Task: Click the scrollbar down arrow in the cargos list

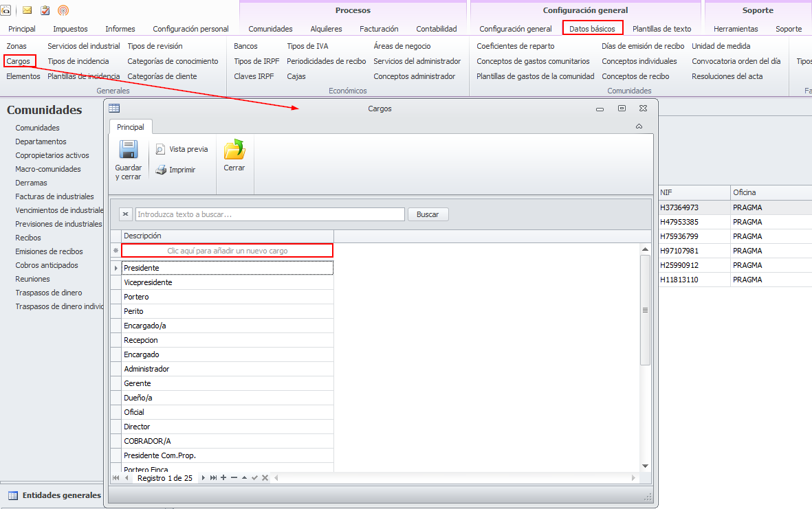Action: pyautogui.click(x=645, y=466)
